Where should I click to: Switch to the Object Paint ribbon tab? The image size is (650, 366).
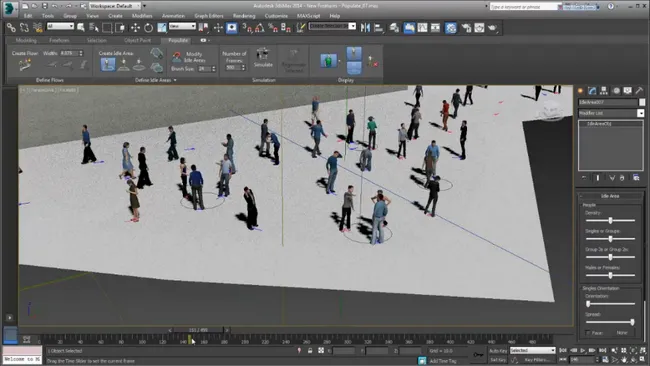(x=137, y=40)
